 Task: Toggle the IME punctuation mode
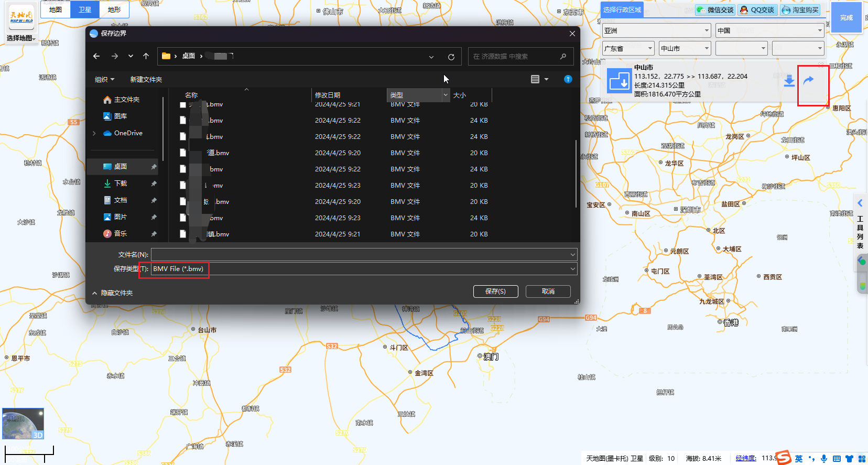[x=811, y=459]
